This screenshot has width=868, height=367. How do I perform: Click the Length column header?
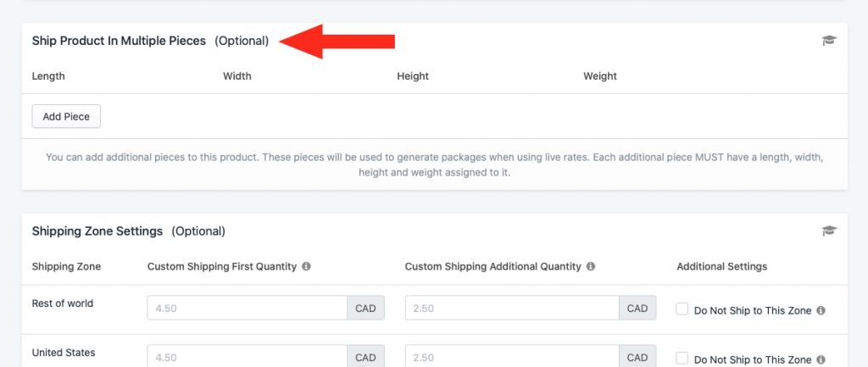(x=48, y=75)
